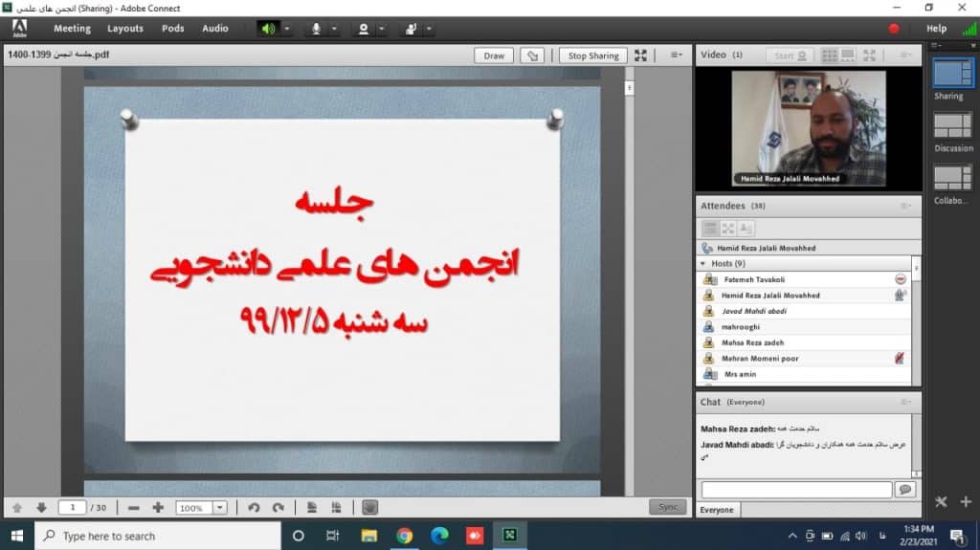This screenshot has width=980, height=550.
Task: Toggle the webcam icon in toolbar
Action: tap(363, 29)
